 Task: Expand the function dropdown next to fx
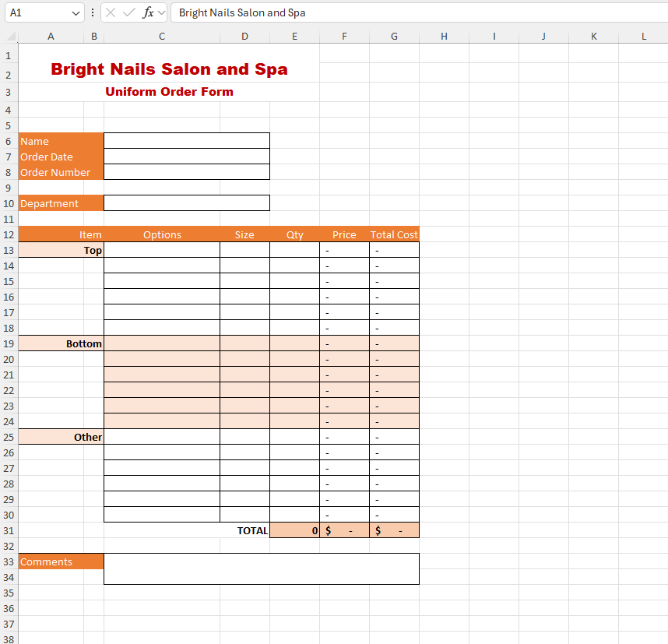(x=161, y=12)
